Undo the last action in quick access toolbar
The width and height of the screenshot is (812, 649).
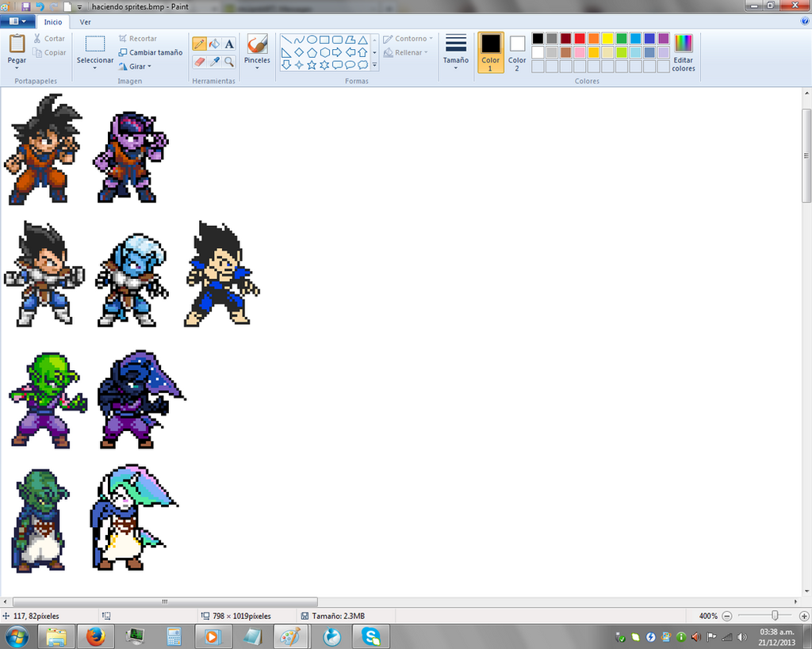pos(40,6)
